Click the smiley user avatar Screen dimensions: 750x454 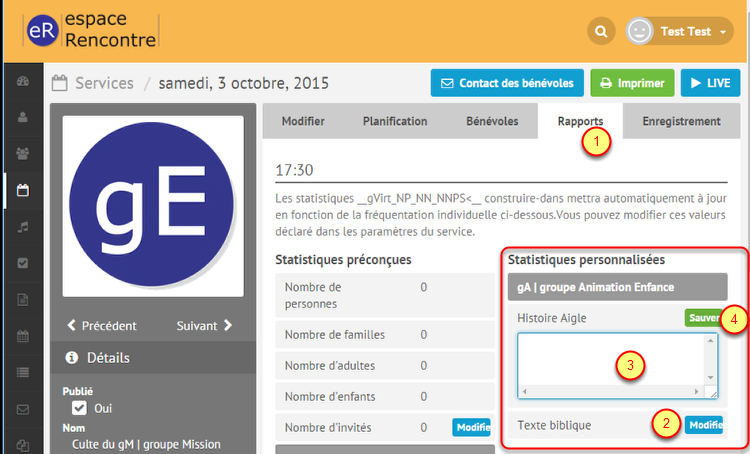[640, 32]
